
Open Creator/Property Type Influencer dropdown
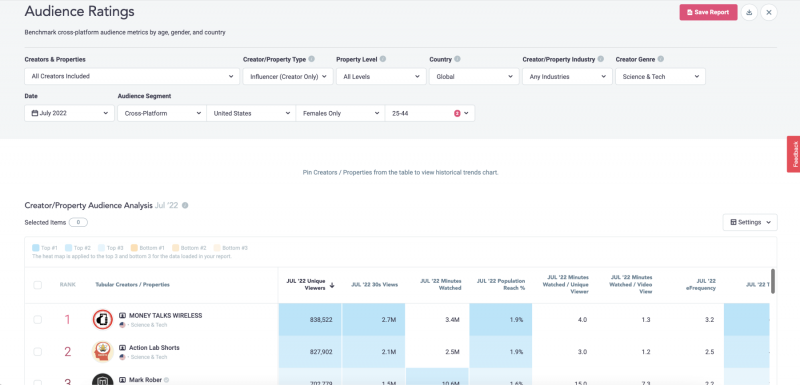tap(288, 76)
